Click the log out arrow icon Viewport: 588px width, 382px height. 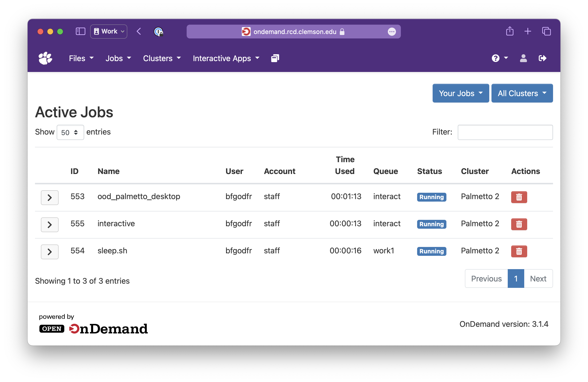[x=542, y=58]
